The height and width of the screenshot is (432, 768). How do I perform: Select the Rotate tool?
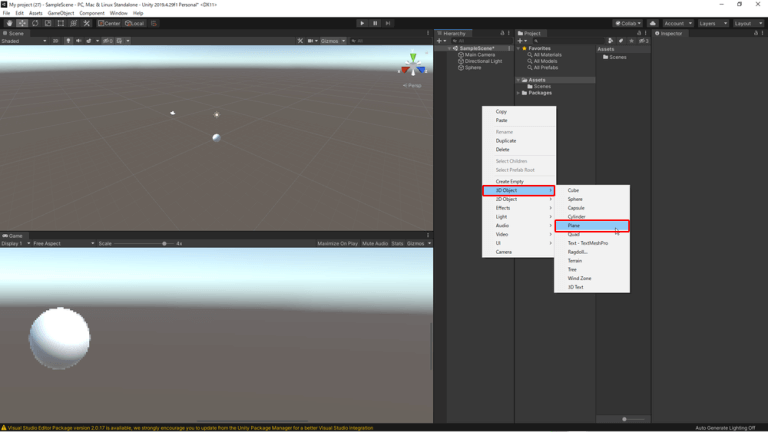tap(35, 23)
